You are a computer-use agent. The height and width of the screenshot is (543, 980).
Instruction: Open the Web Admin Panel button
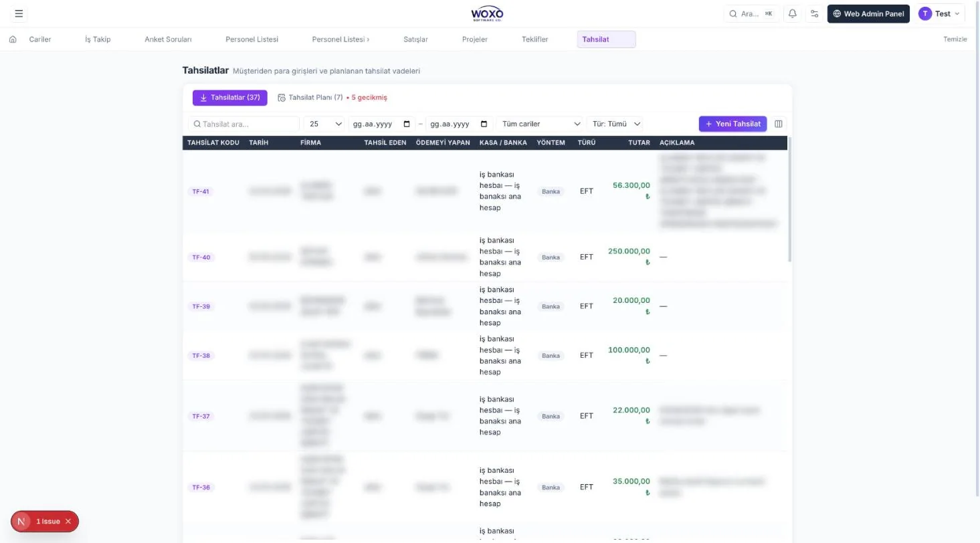coord(868,13)
